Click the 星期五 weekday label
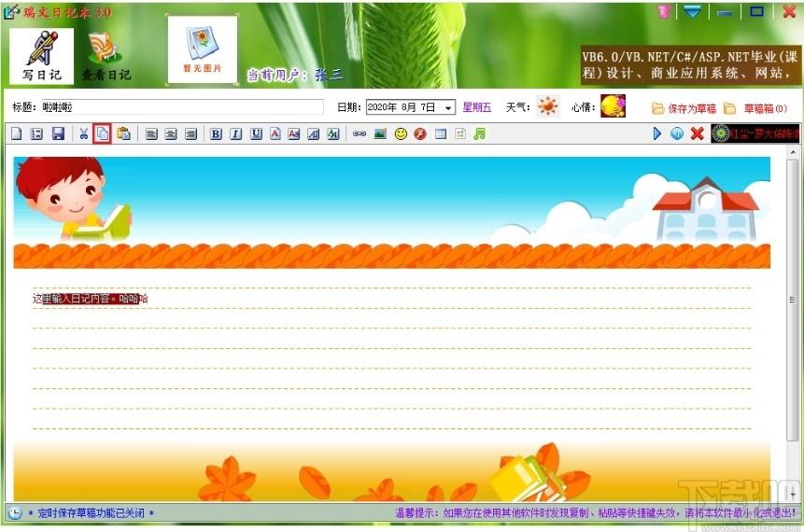804x532 pixels. 477,107
